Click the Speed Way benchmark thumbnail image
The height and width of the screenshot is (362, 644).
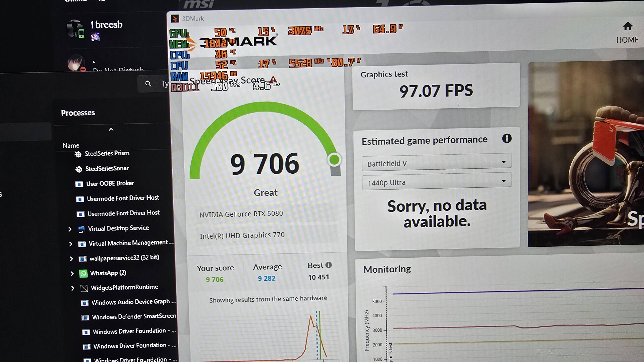tap(585, 155)
